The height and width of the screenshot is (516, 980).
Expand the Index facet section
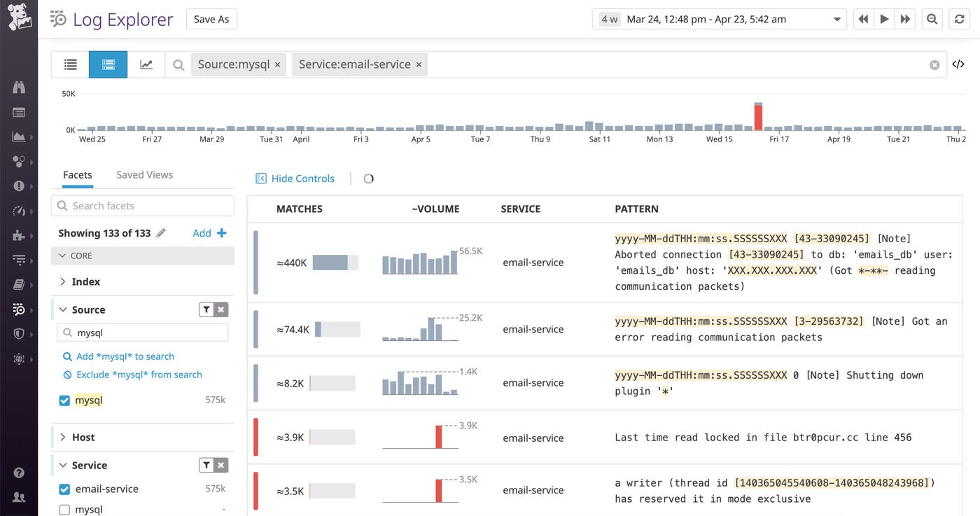click(62, 281)
